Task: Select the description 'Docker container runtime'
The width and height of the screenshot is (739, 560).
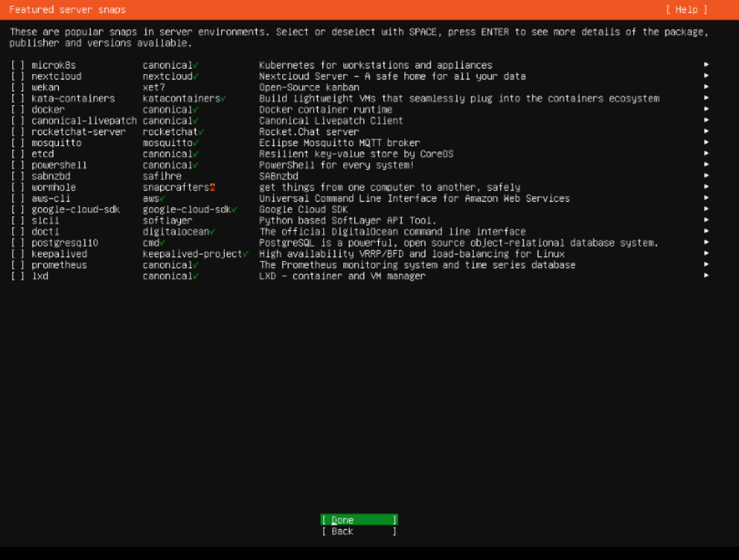Action: pyautogui.click(x=325, y=110)
